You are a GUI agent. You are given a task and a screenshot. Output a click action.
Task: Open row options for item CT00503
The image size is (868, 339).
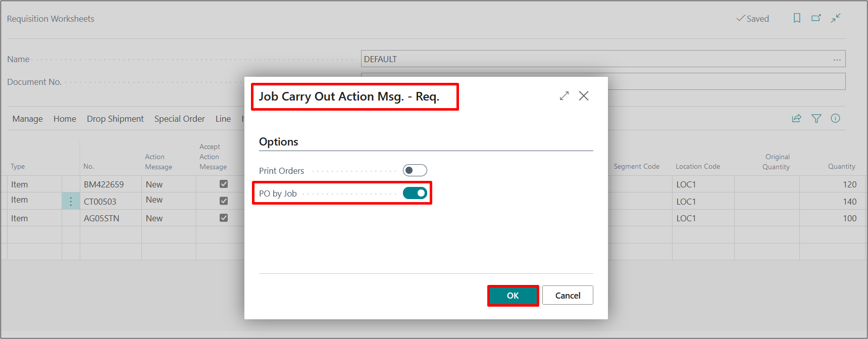point(71,201)
